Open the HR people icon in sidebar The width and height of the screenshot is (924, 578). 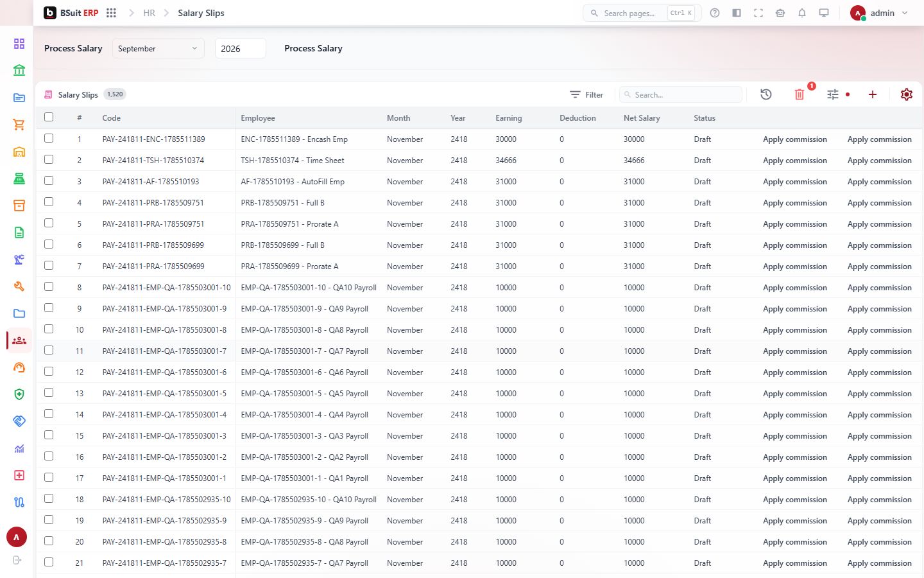pos(19,340)
